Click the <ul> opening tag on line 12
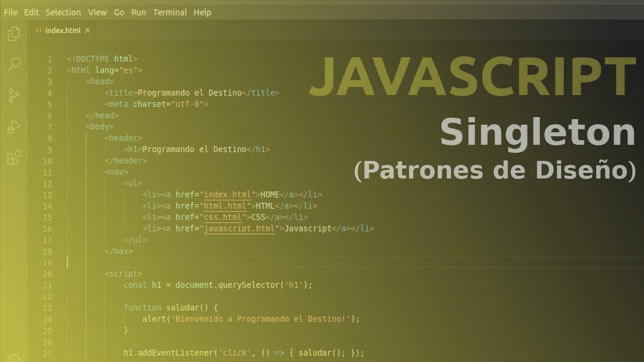This screenshot has height=362, width=644. pyautogui.click(x=133, y=184)
